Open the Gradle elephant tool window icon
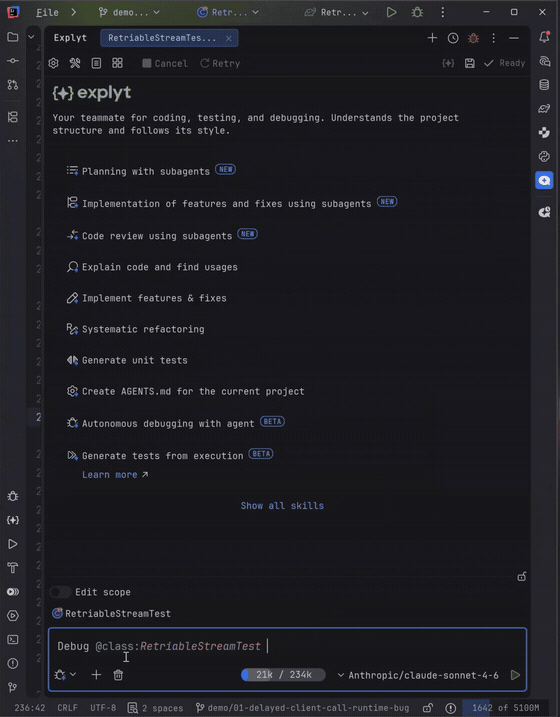This screenshot has width=560, height=717. click(x=544, y=108)
